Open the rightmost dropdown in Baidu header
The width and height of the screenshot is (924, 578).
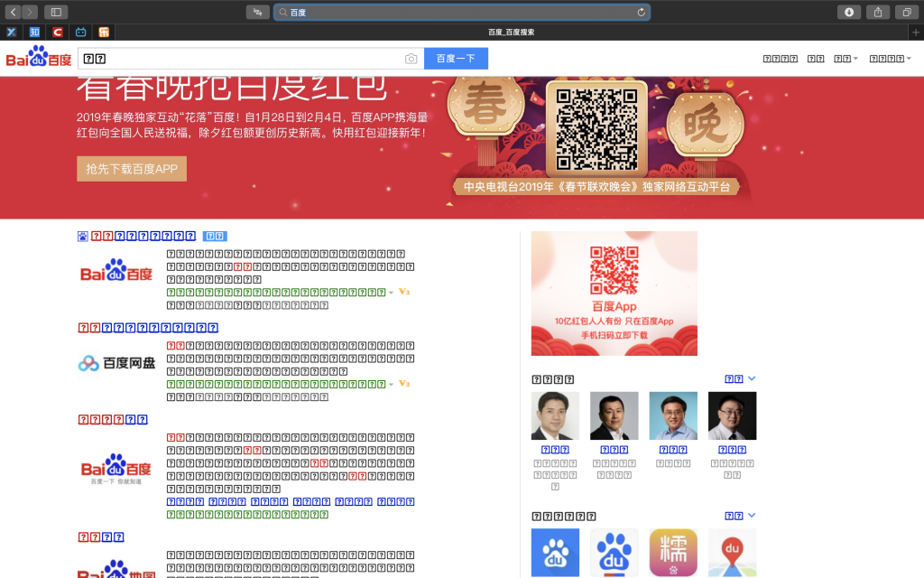(891, 59)
